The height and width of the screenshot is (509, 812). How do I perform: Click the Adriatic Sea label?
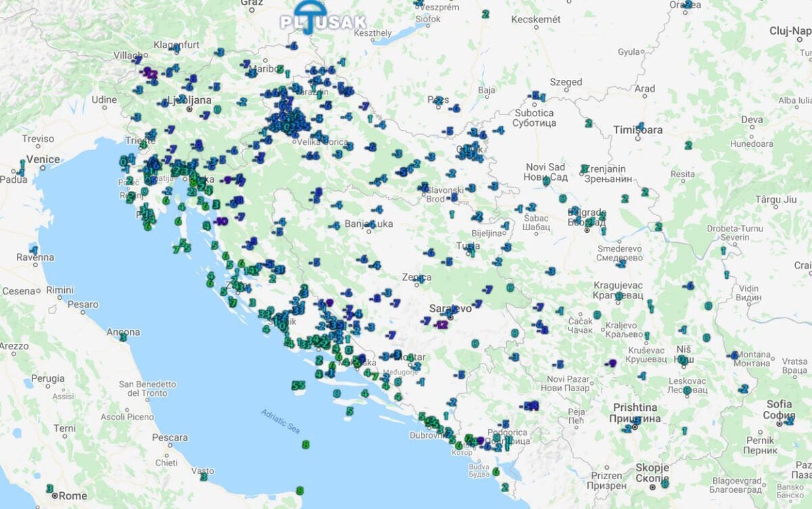(281, 422)
